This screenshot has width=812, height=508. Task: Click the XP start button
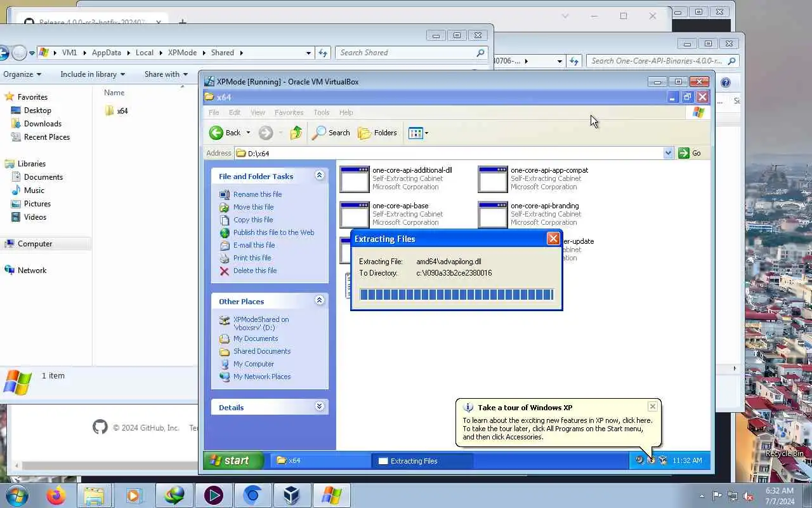click(x=233, y=461)
